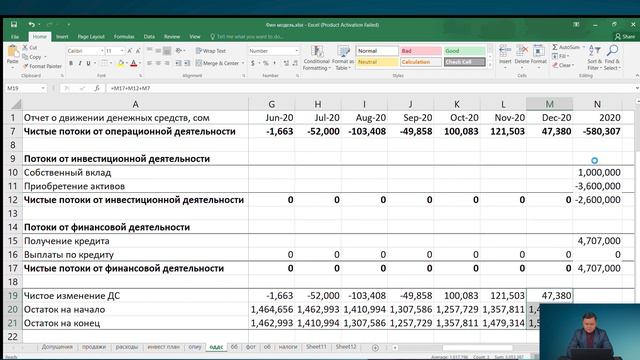Screen dimensions: 640x360
Task: Expand the cell styles gallery
Action: pyautogui.click(x=490, y=65)
